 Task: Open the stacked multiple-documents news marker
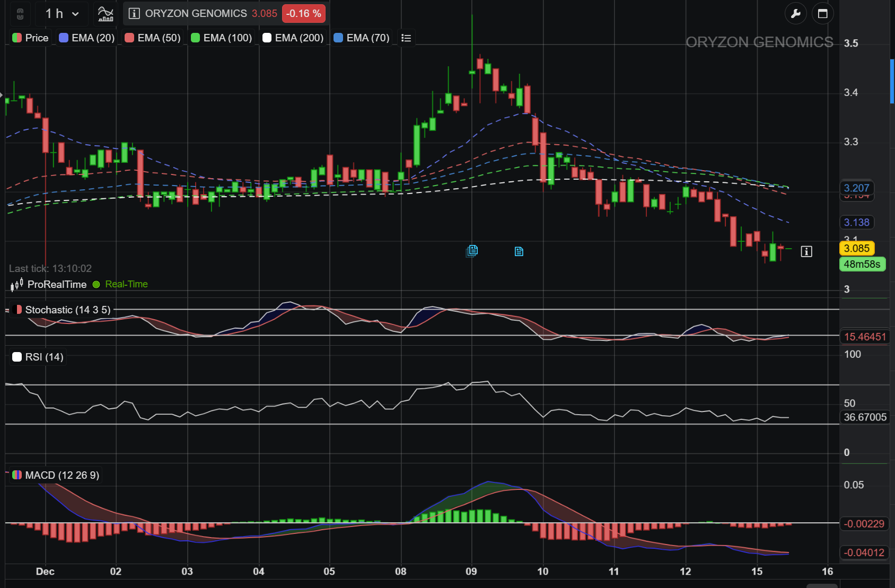(x=472, y=251)
